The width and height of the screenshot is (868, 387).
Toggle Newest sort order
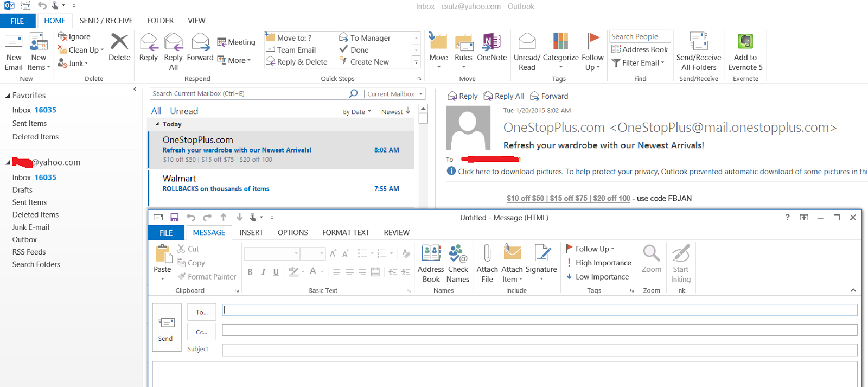(395, 112)
